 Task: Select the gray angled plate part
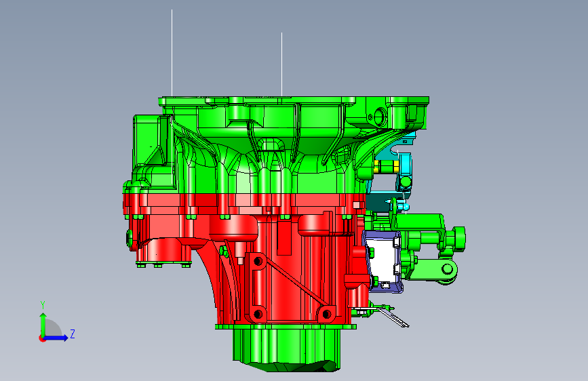point(394,317)
